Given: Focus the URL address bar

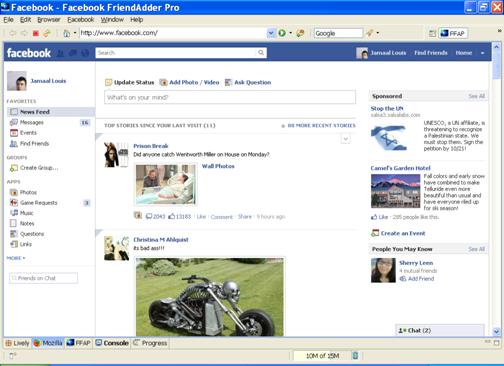Looking at the screenshot, I should point(173,33).
